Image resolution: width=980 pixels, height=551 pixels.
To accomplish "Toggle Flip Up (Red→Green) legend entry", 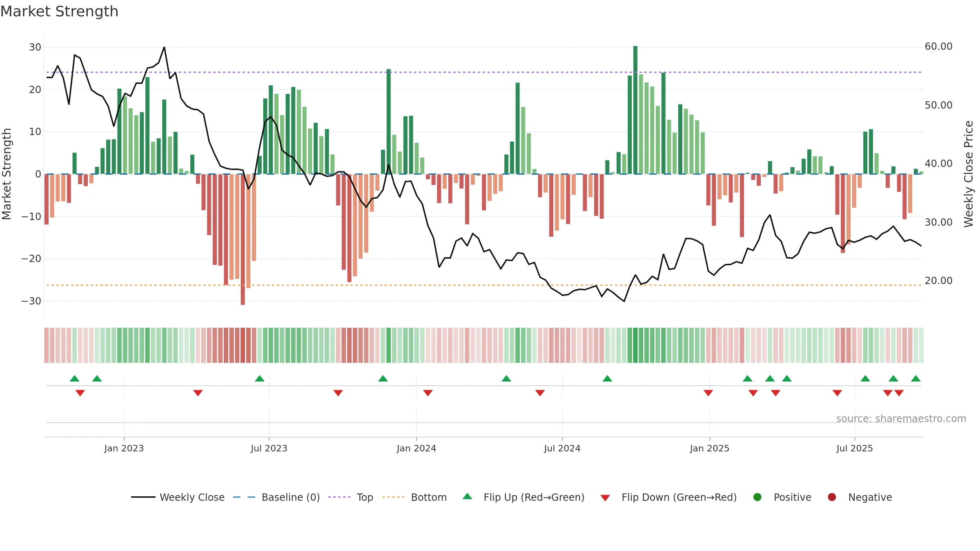I will click(523, 497).
